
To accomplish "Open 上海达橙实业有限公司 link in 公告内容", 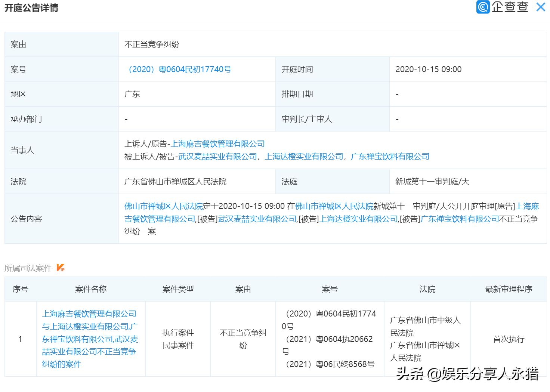I will (359, 219).
